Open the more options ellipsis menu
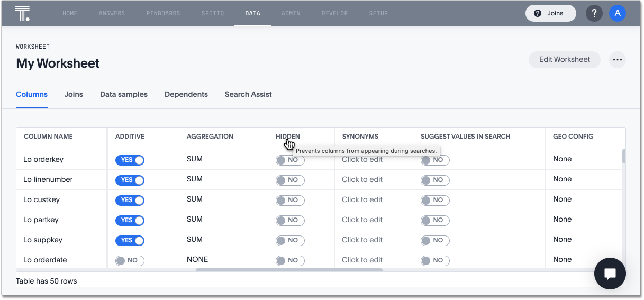 click(x=617, y=60)
